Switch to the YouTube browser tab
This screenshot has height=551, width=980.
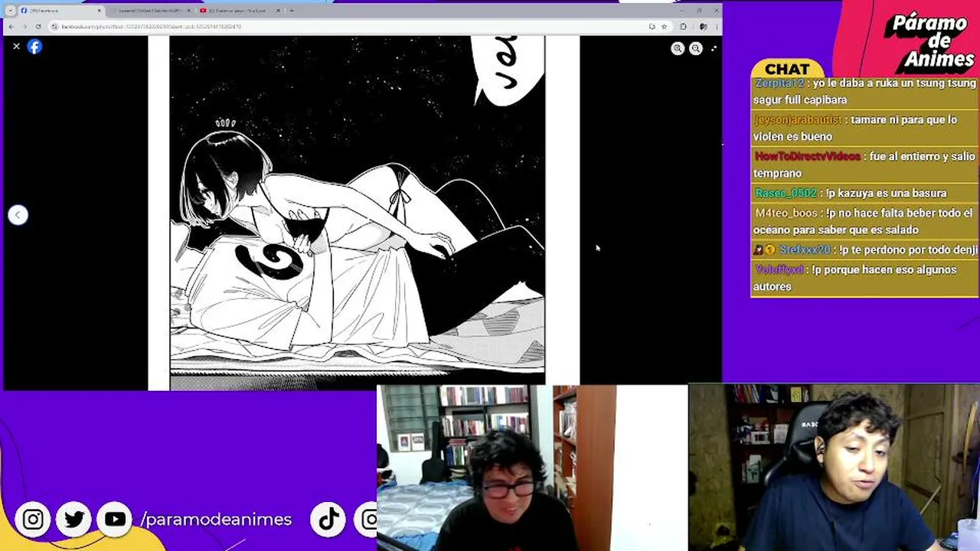(240, 11)
